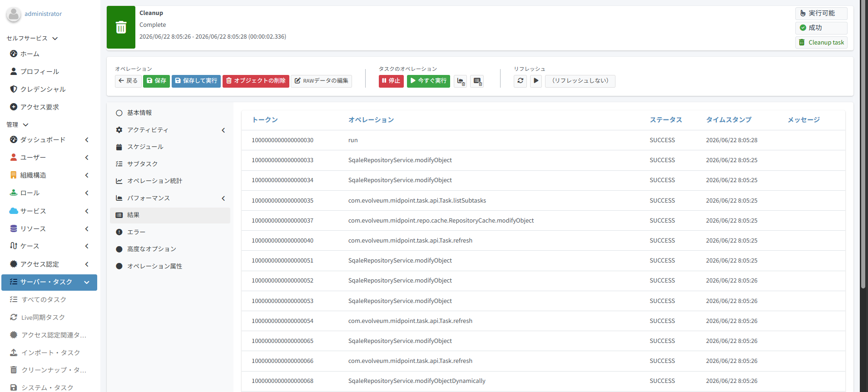Expand リソース menu chevron
The image size is (868, 392).
86,228
